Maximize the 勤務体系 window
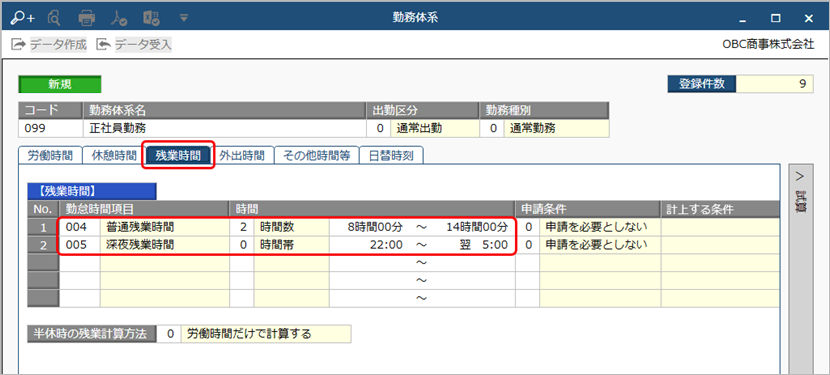Screen dimensions: 830x375 pyautogui.click(x=775, y=19)
